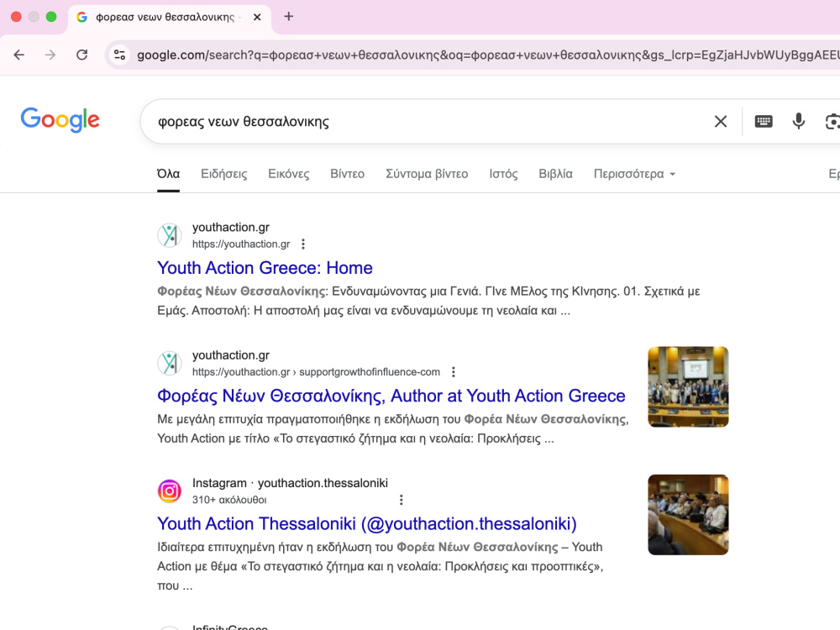Open Φορέας Νέων Θεσσαλονίκης, Author at Youth Action Greece link
Image resolution: width=840 pixels, height=630 pixels.
(x=391, y=396)
